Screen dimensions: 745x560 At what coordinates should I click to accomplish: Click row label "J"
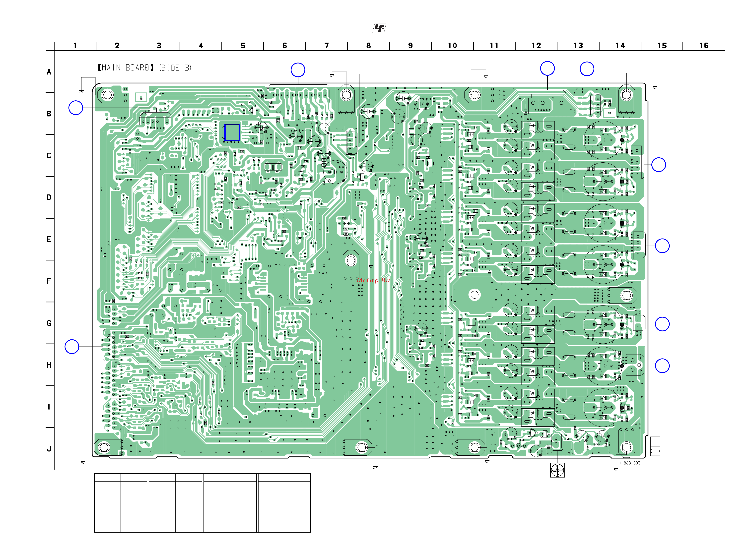point(49,449)
